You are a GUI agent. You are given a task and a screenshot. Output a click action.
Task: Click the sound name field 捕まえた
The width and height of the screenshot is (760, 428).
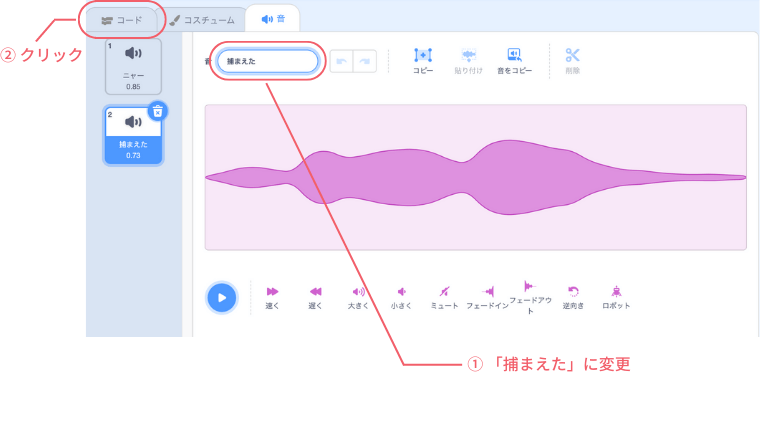pyautogui.click(x=268, y=61)
